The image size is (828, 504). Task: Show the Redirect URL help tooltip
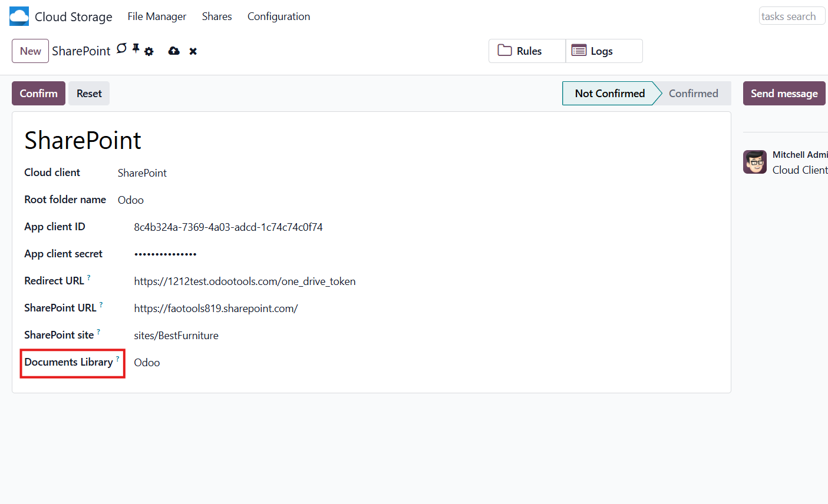[89, 277]
